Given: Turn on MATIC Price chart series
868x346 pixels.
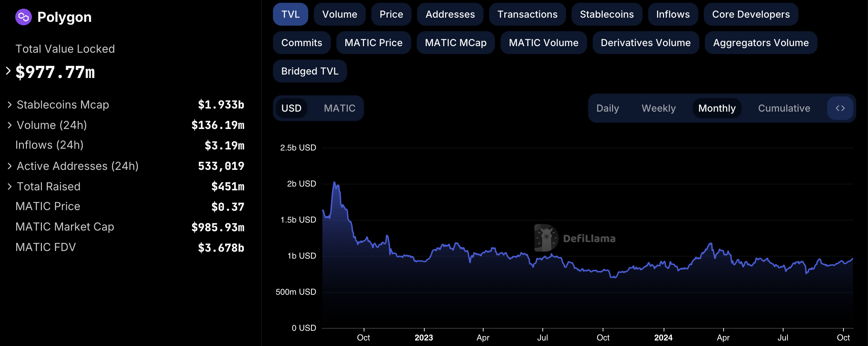Looking at the screenshot, I should click(373, 43).
